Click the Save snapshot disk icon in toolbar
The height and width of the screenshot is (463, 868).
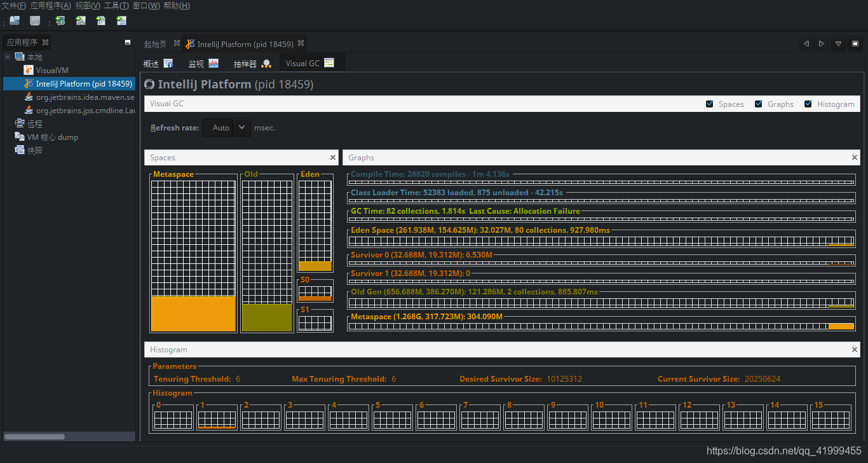click(x=35, y=20)
